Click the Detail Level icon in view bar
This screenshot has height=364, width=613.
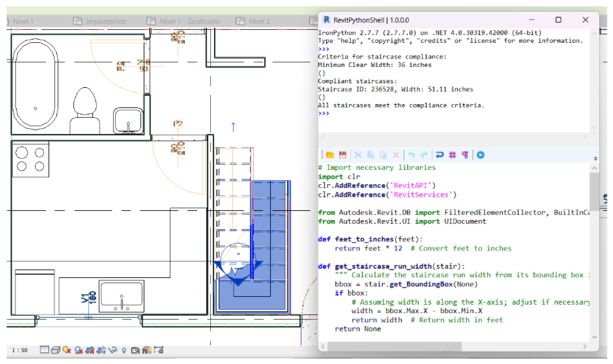(44, 350)
